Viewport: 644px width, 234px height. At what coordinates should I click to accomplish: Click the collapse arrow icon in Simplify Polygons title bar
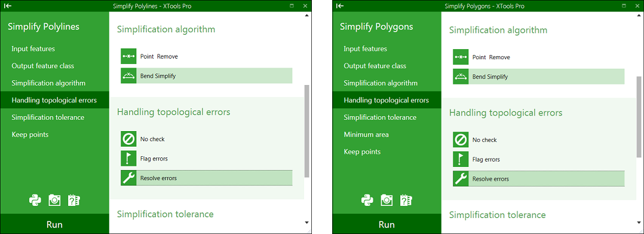click(x=340, y=6)
